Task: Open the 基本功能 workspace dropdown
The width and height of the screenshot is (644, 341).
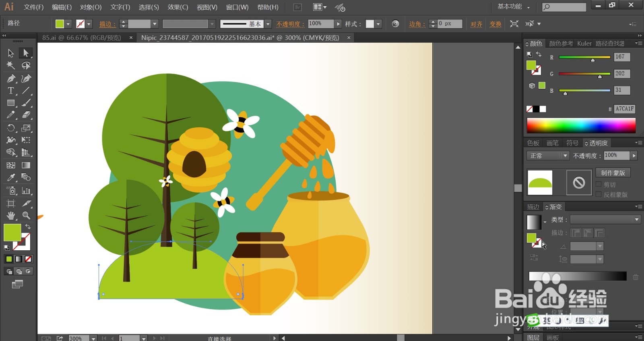Action: pyautogui.click(x=514, y=6)
